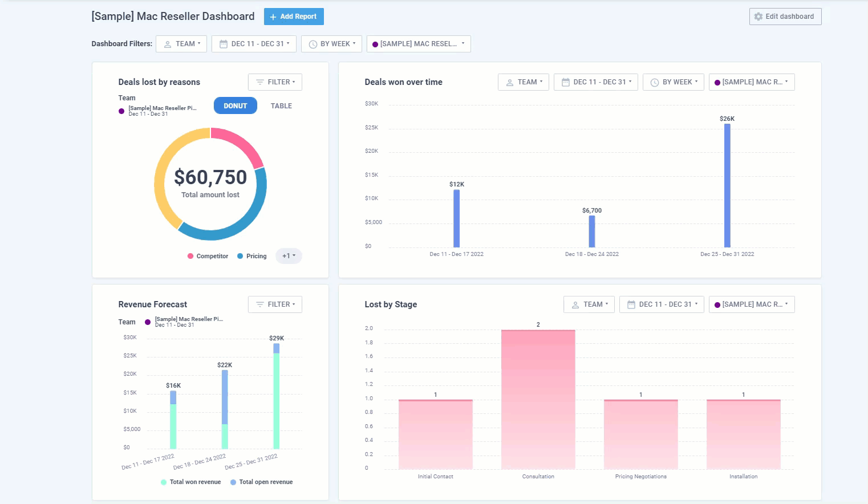Open pipeline dropdown in Lost by Stage panel
868x504 pixels.
tap(751, 304)
